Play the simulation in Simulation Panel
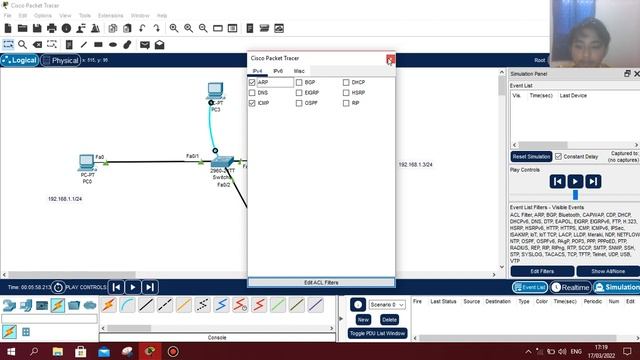Viewport: 640px width, 360px height. tap(575, 181)
